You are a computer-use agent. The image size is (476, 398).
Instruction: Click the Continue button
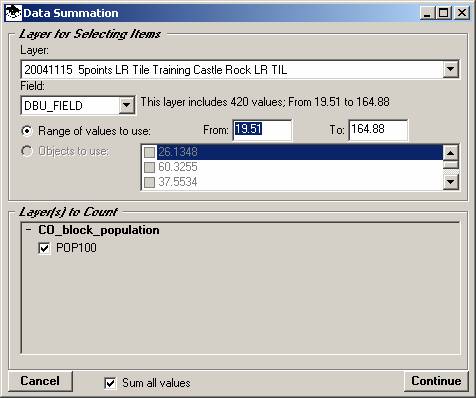point(436,381)
